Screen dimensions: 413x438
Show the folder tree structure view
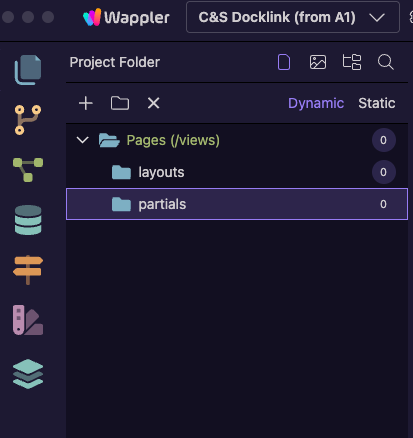352,62
